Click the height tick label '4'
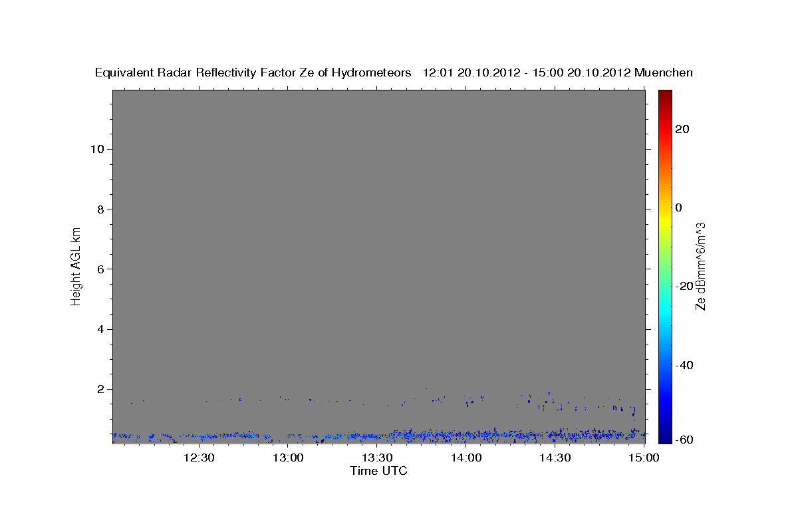The height and width of the screenshot is (532, 798). point(101,329)
